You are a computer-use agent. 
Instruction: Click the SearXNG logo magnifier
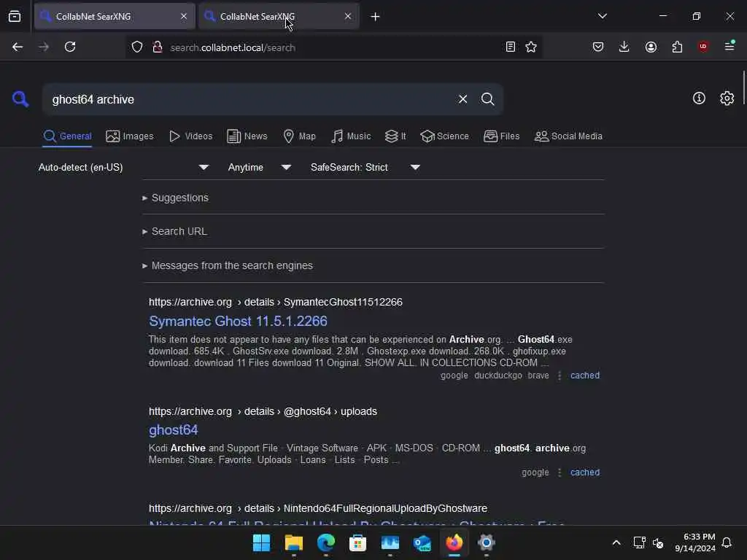20,99
